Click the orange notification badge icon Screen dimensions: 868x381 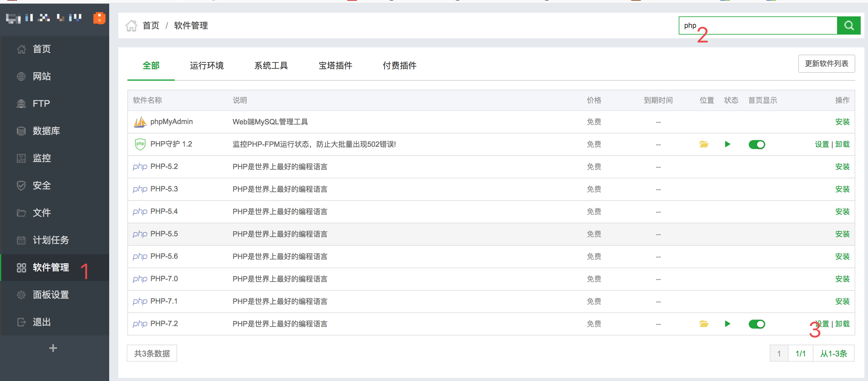(x=99, y=18)
